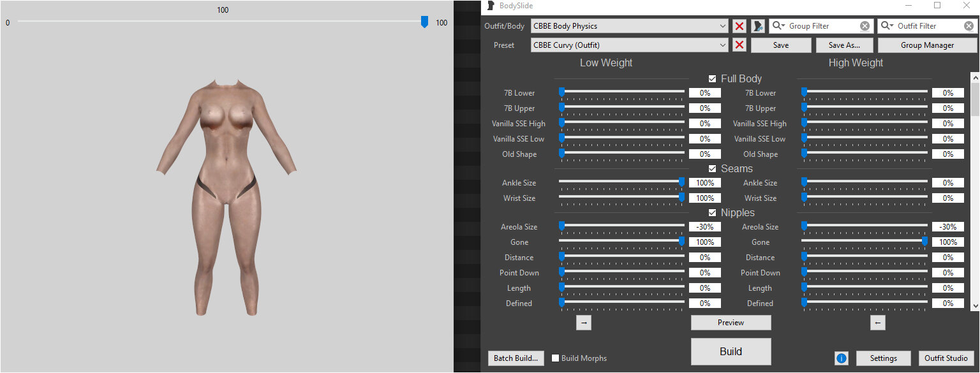Click the Low Weight column heading
This screenshot has height=373, width=980.
(x=606, y=63)
